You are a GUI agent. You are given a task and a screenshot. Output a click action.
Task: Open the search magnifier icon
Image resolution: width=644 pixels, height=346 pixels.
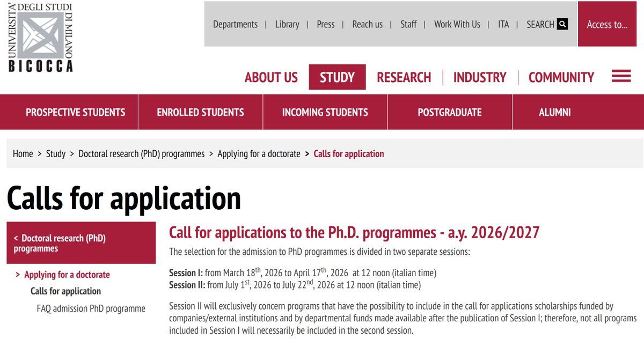[562, 24]
